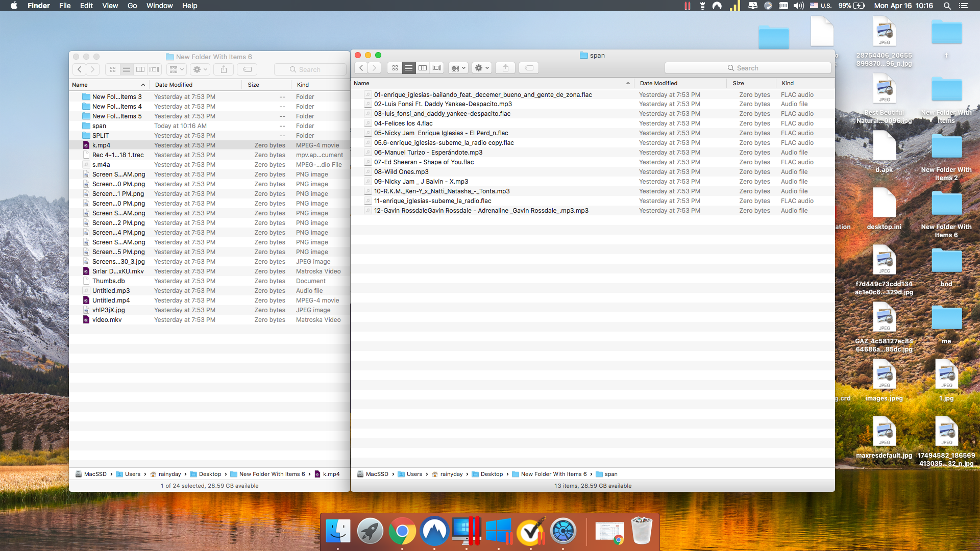The height and width of the screenshot is (551, 980).
Task: Select video.mkv icon in left window
Action: tap(86, 320)
